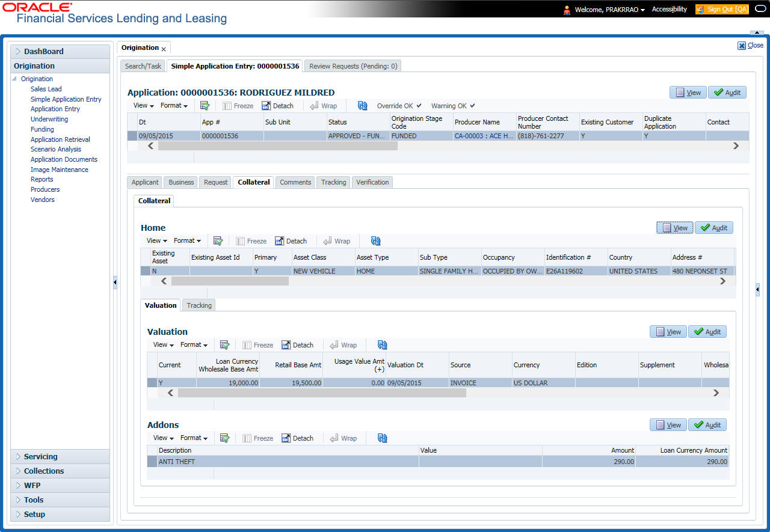Open Format menu in Valuation toolbar
The image size is (770, 532).
point(194,345)
